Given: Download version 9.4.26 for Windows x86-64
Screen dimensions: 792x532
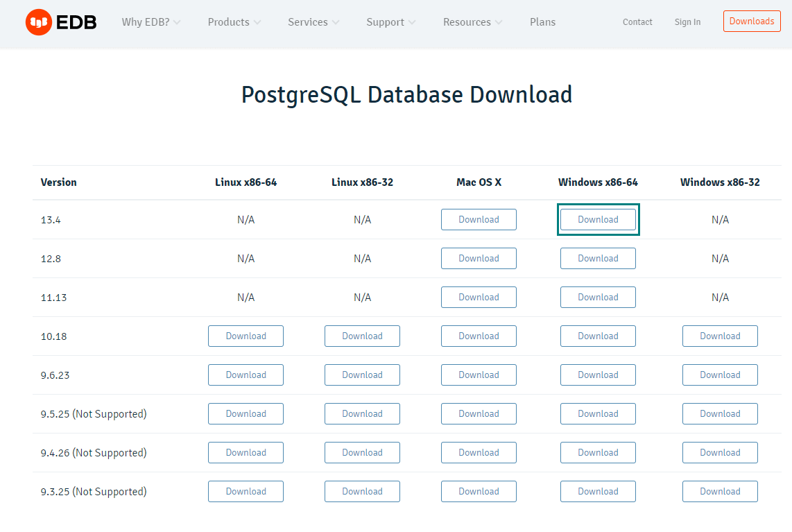Looking at the screenshot, I should [598, 453].
